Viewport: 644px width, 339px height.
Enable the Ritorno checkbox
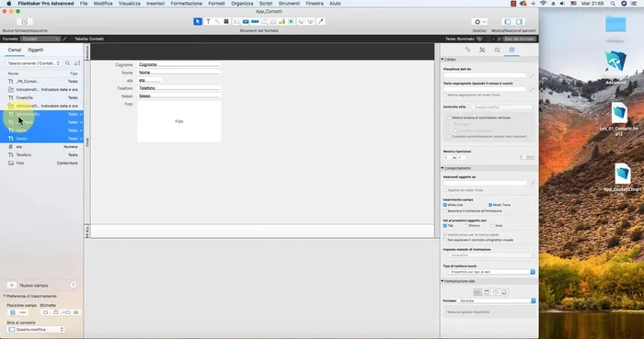tap(466, 225)
